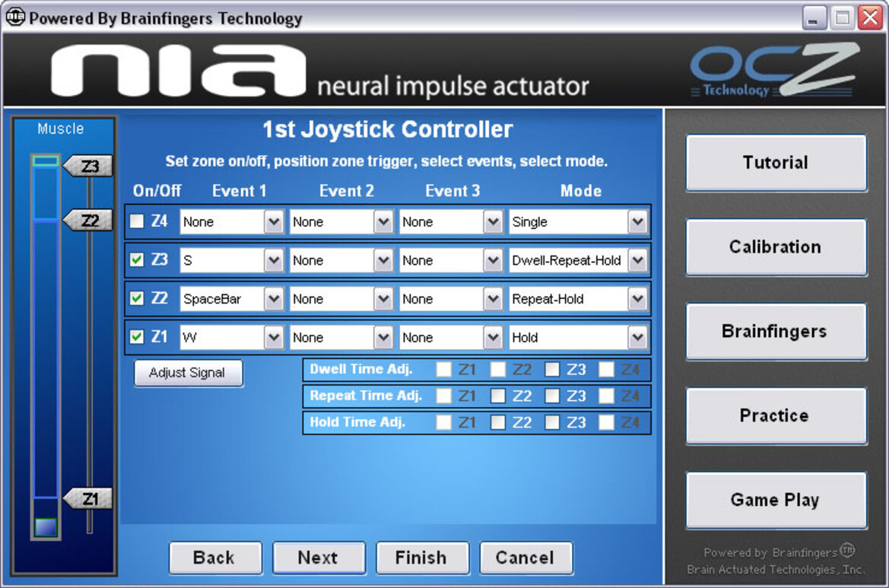This screenshot has height=588, width=889.
Task: Open Z4 Event 3 dropdown
Action: pyautogui.click(x=451, y=221)
